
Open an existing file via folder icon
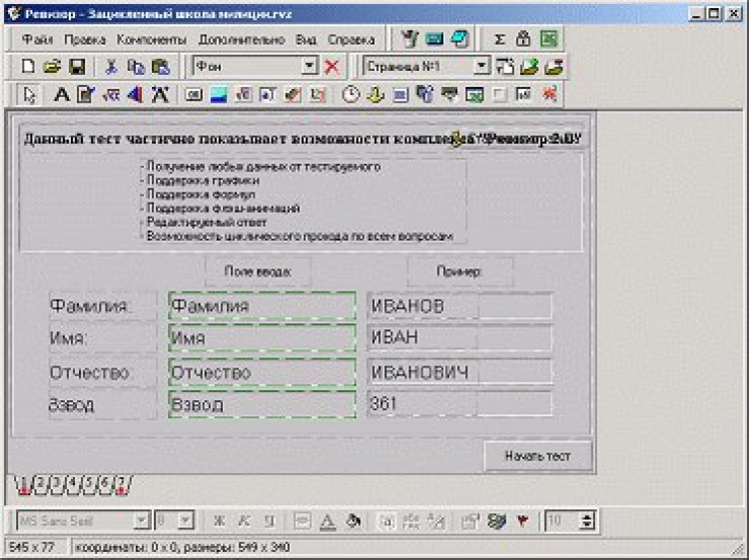(x=53, y=66)
